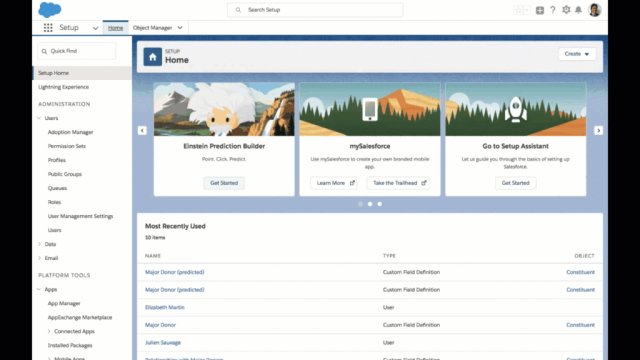Open User Management Settings
This screenshot has width=640, height=360.
80,216
